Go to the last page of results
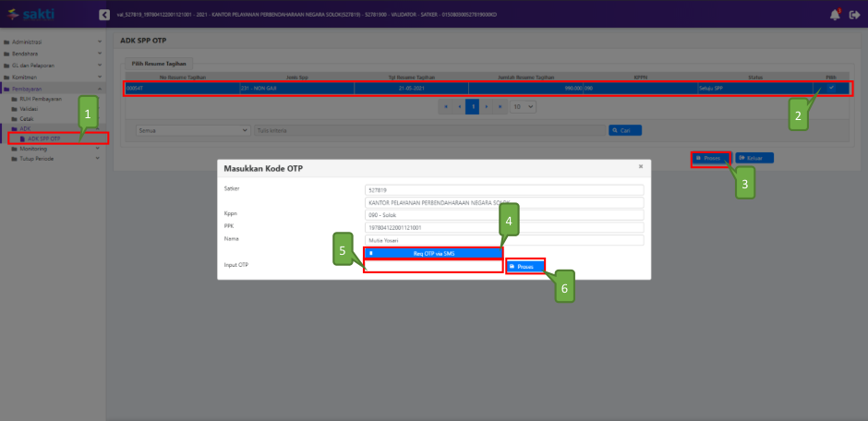The width and height of the screenshot is (868, 421). (501, 107)
